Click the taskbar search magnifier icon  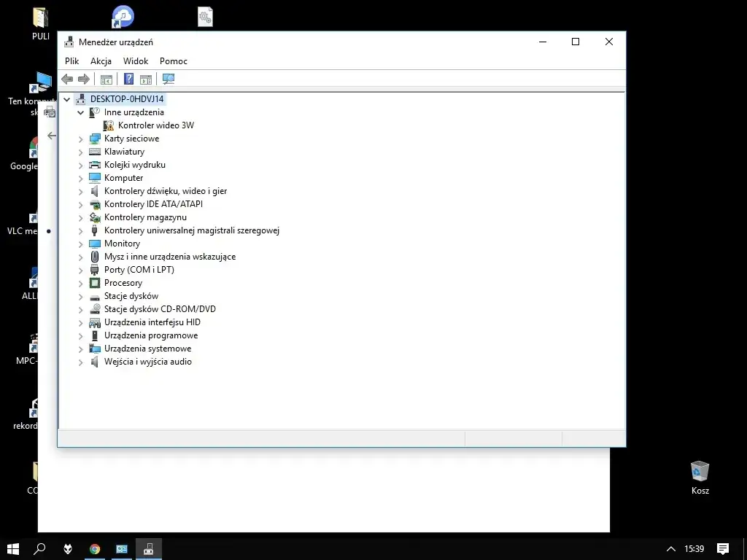[x=40, y=549]
